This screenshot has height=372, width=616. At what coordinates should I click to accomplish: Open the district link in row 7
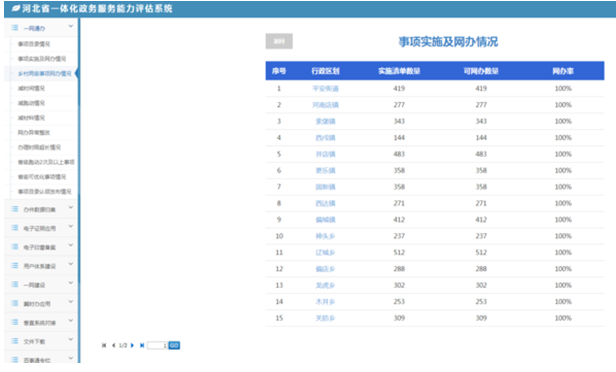(325, 187)
